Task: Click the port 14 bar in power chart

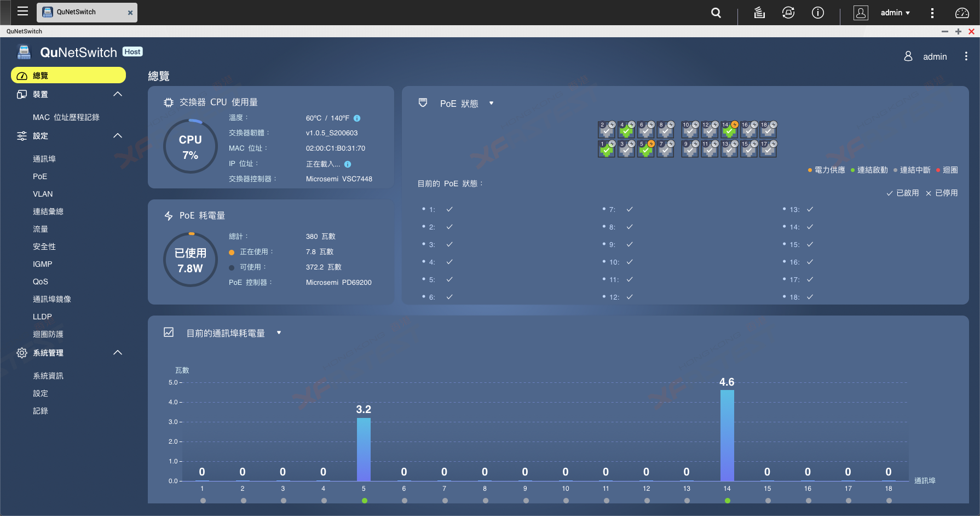Action: [727, 435]
